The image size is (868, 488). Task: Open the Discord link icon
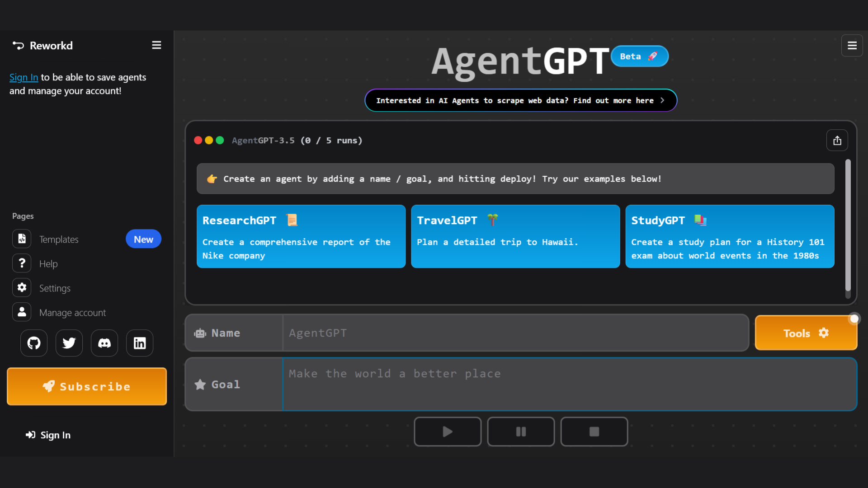[x=104, y=343]
